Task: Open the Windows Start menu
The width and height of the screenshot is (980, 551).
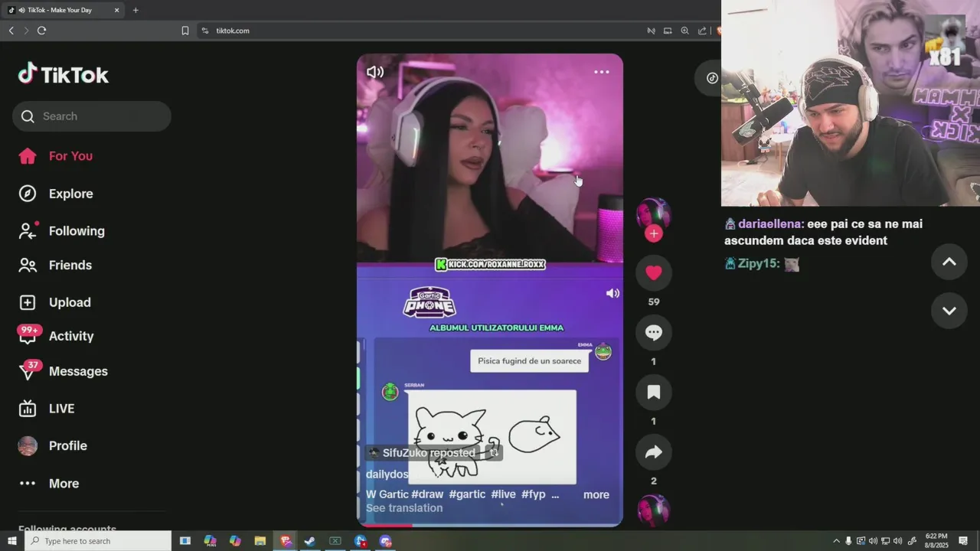Action: click(11, 541)
